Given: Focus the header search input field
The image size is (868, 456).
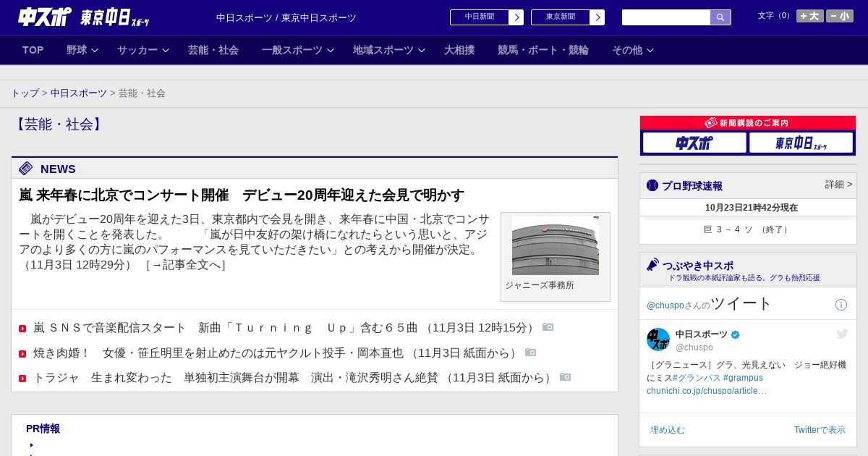Looking at the screenshot, I should coord(666,17).
